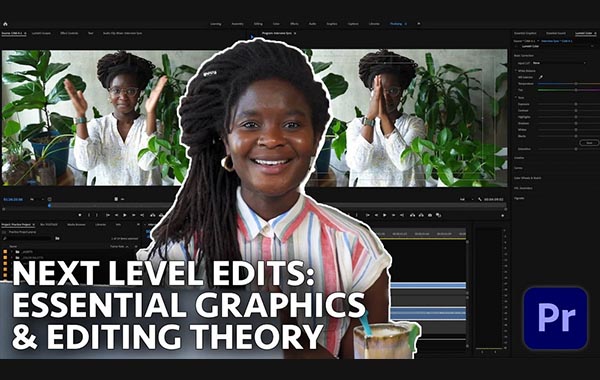Play the Program monitor sequence

click(385, 215)
